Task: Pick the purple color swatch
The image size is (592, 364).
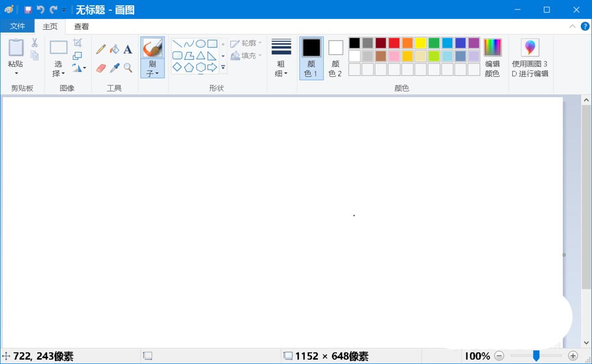Action: point(474,43)
